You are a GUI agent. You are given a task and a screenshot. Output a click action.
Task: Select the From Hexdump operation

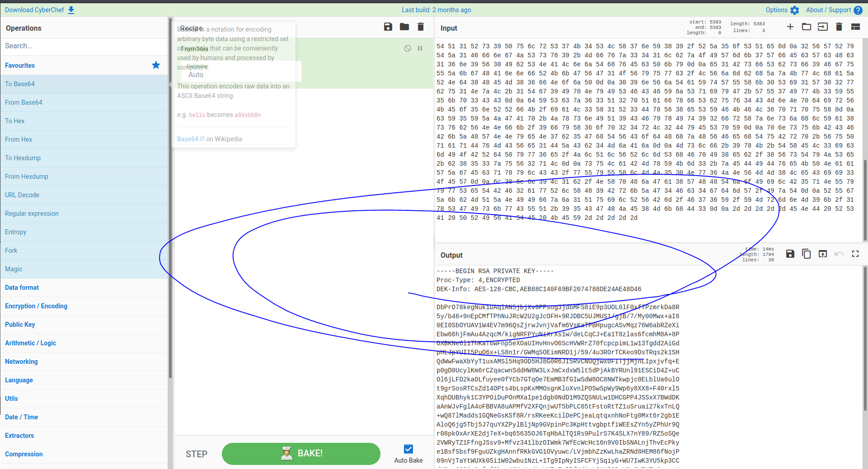[84, 176]
